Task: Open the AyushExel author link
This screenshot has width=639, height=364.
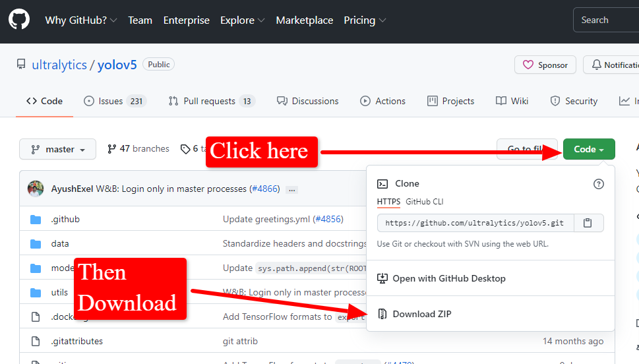Action: 72,189
